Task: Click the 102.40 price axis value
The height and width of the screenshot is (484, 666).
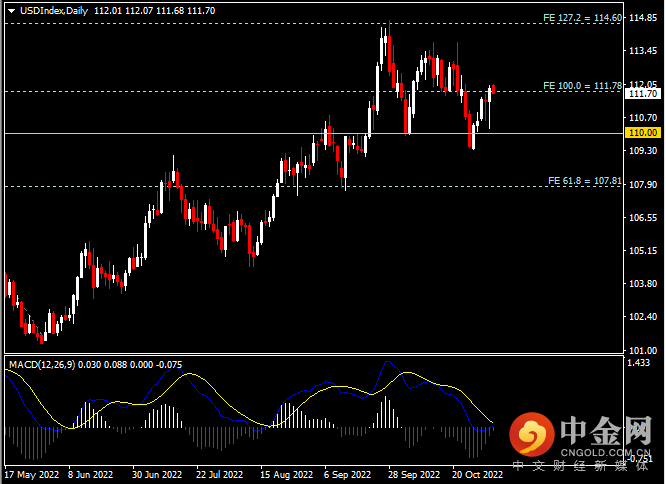Action: tap(643, 317)
